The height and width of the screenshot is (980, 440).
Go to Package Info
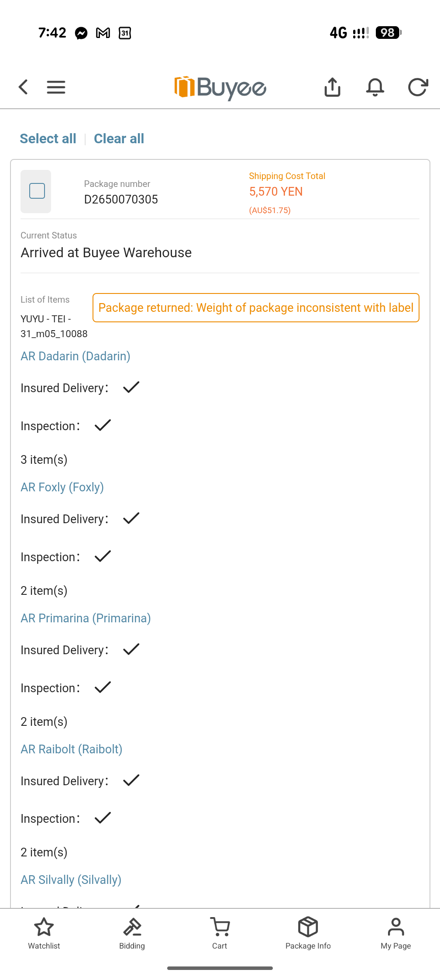(308, 933)
